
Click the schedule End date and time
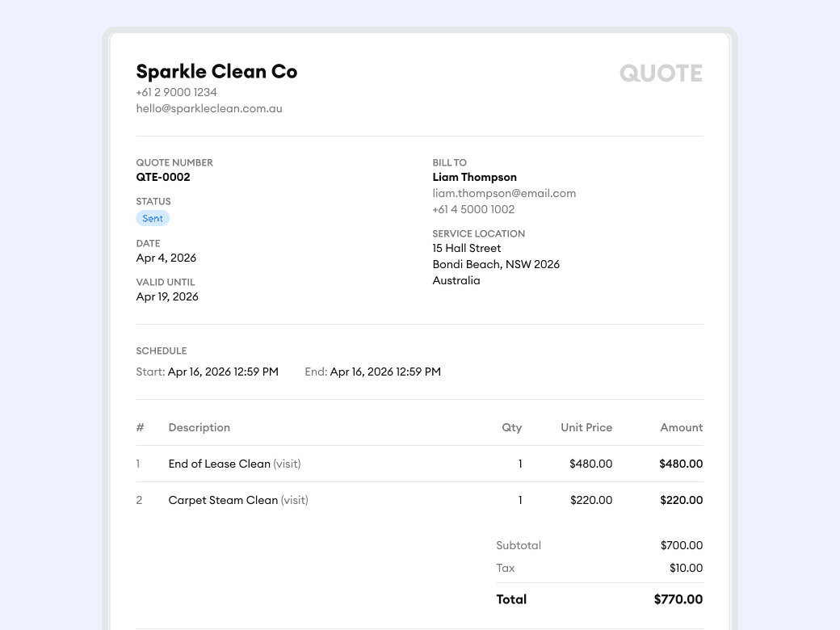[x=385, y=372]
